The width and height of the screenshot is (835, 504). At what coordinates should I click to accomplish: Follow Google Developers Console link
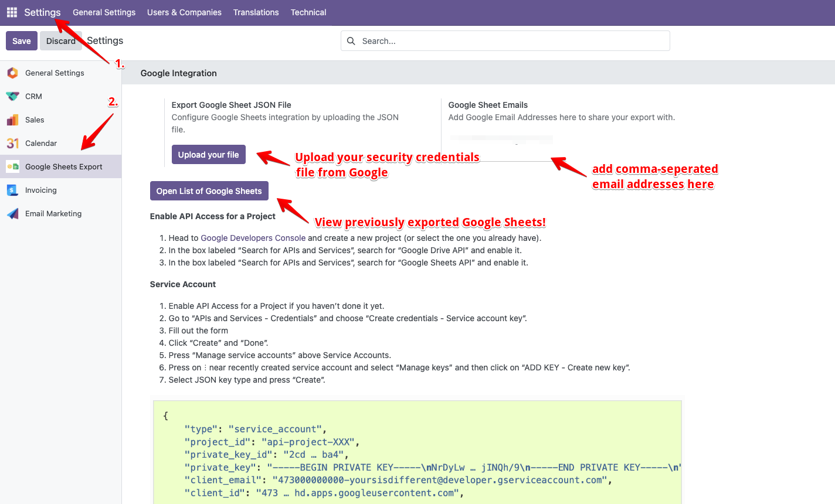click(x=253, y=238)
